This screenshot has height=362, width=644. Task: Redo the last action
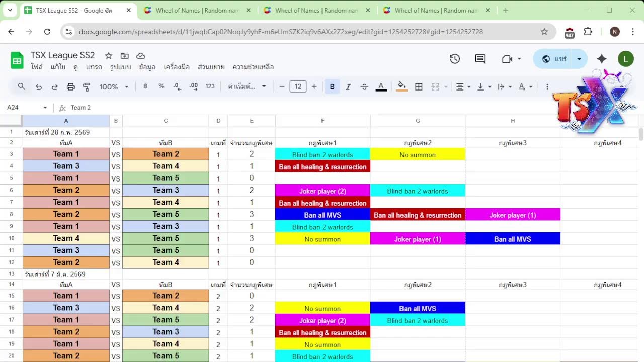coord(54,87)
